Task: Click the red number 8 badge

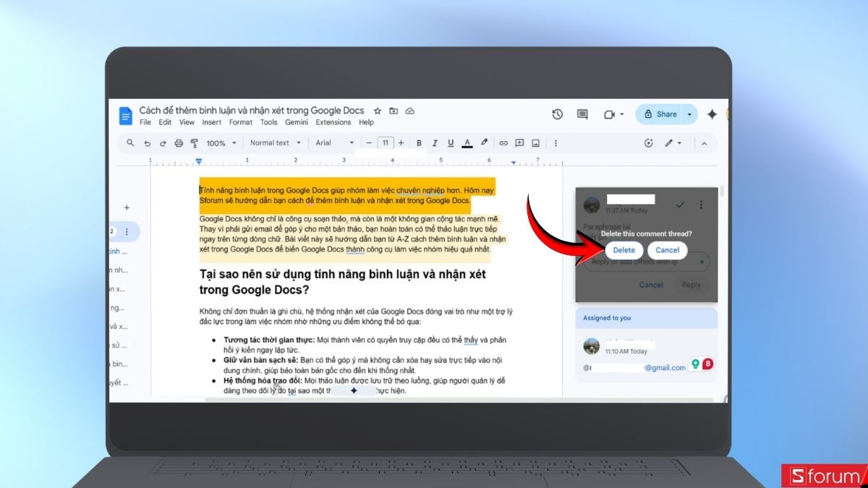Action: (x=708, y=364)
